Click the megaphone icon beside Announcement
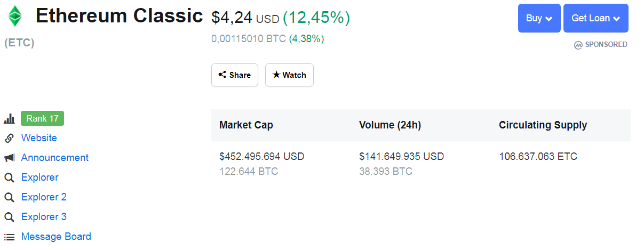The height and width of the screenshot is (250, 644). click(x=9, y=158)
